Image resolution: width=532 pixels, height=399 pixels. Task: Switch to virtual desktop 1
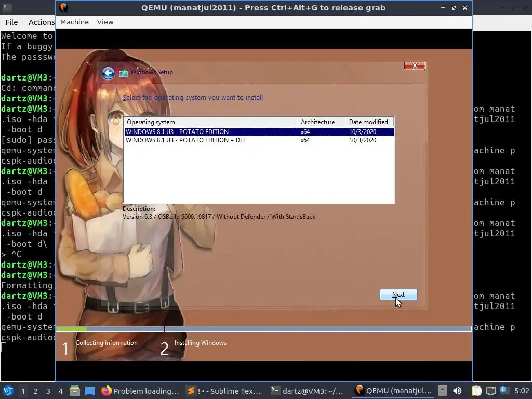[23, 391]
